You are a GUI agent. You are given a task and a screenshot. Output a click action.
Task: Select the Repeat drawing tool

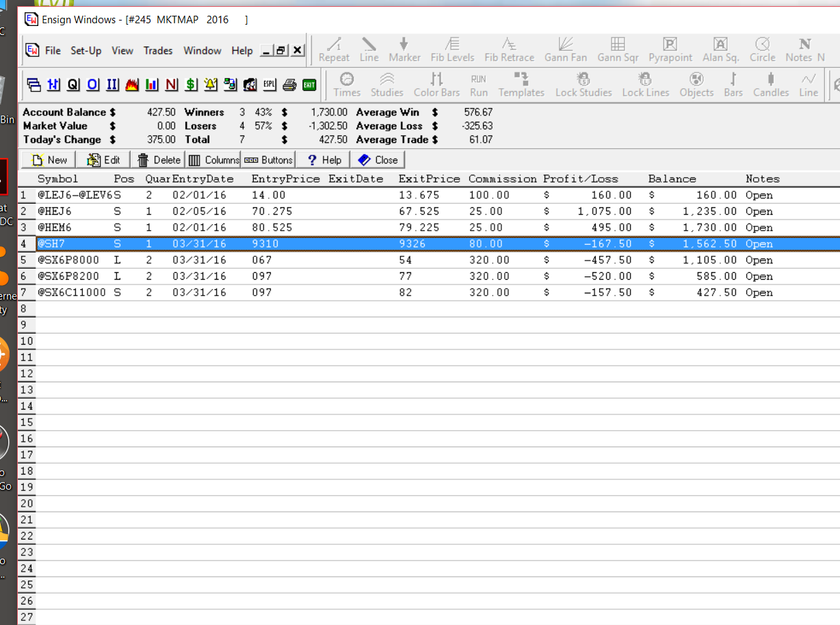pyautogui.click(x=334, y=50)
